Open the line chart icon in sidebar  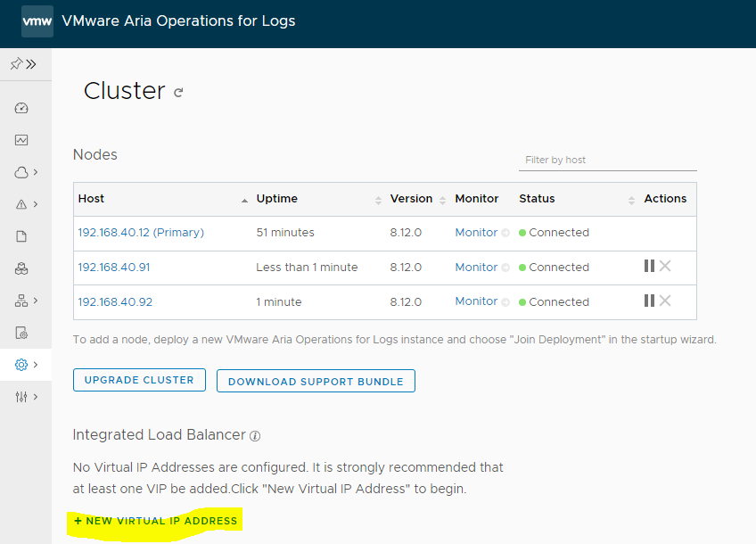point(22,140)
